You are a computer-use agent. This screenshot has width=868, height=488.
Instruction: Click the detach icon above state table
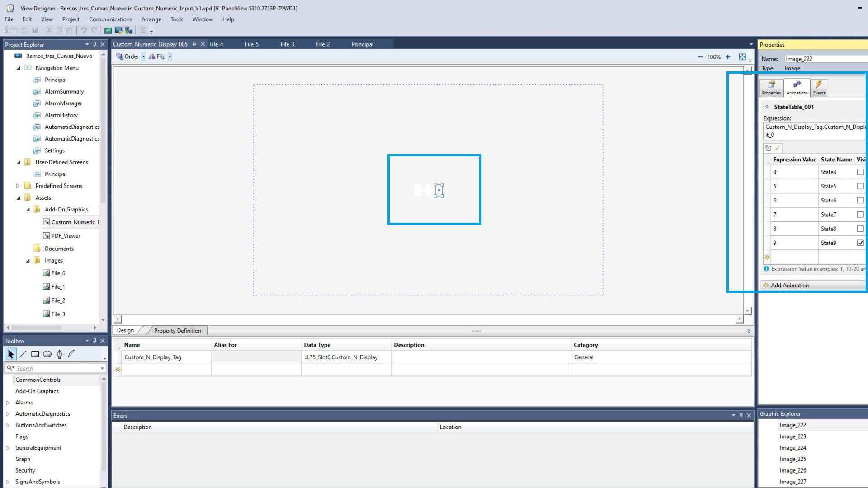(768, 148)
